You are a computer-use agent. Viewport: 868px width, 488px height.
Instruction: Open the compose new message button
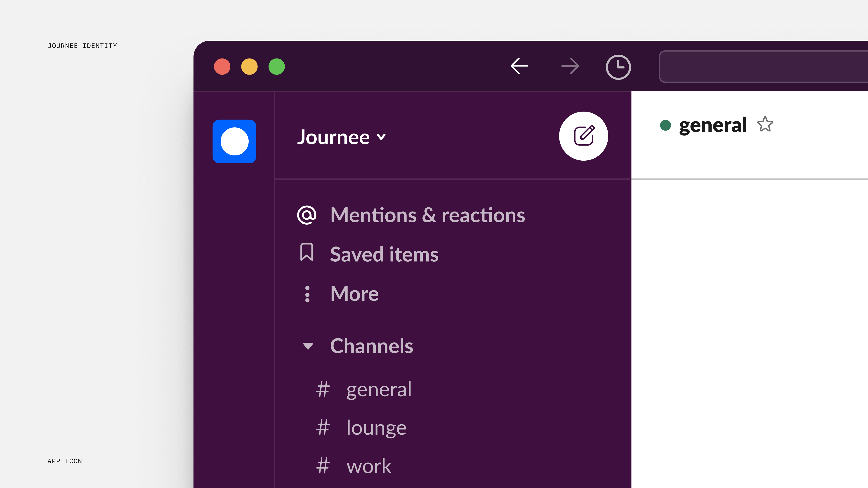[x=583, y=136]
